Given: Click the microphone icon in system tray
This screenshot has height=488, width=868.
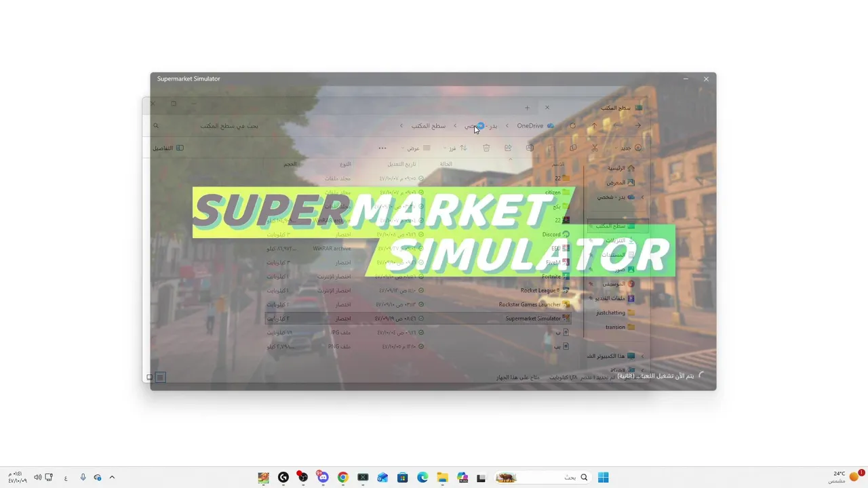Looking at the screenshot, I should pos(83,477).
